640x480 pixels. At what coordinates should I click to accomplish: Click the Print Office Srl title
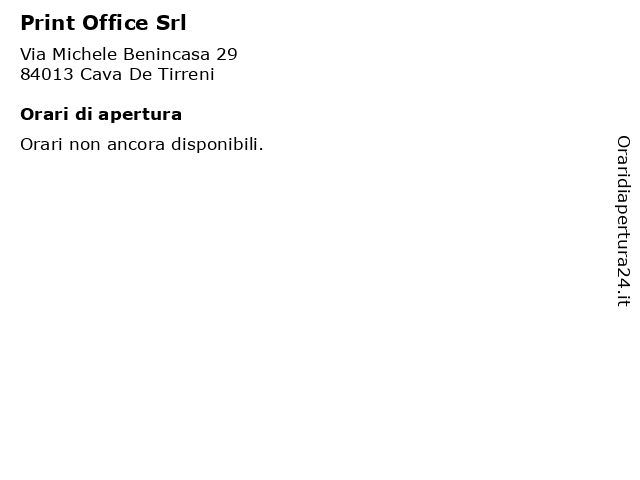coord(103,23)
